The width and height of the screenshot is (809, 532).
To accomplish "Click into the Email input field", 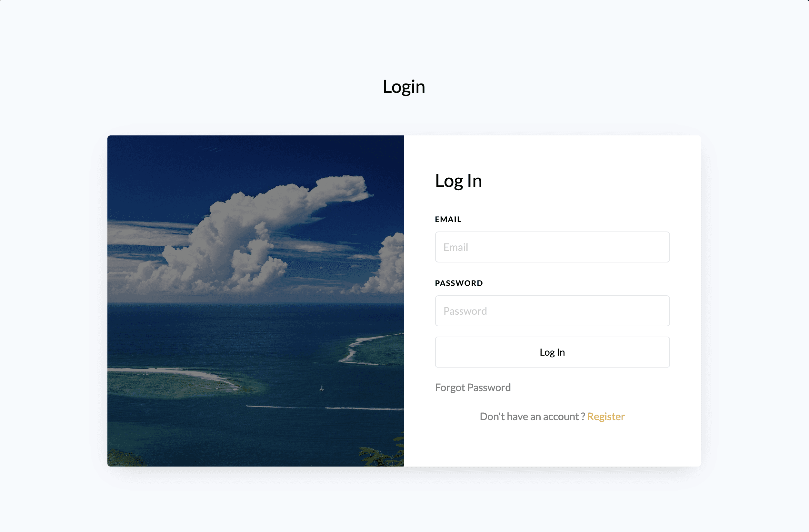I will pyautogui.click(x=552, y=247).
